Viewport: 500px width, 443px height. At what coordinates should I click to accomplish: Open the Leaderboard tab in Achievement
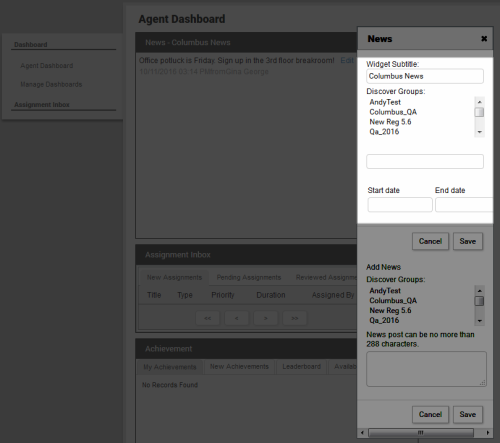[x=301, y=367]
